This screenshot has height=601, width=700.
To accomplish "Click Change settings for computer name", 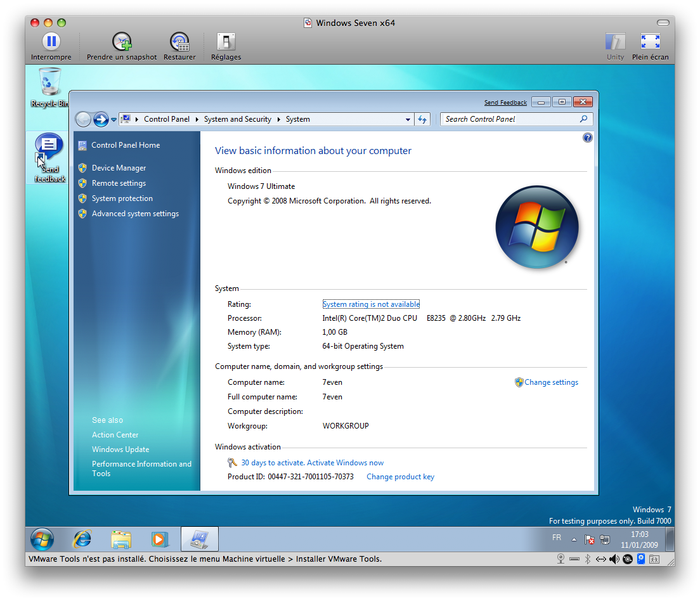I will pyautogui.click(x=552, y=382).
